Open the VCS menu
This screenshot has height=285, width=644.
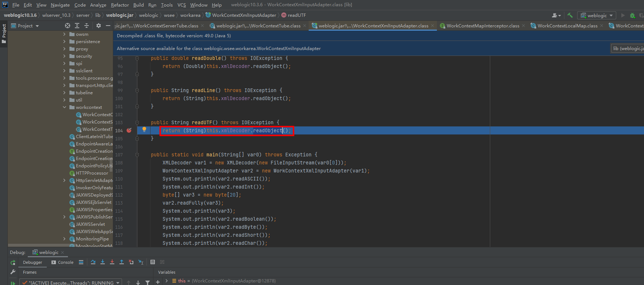tap(182, 5)
